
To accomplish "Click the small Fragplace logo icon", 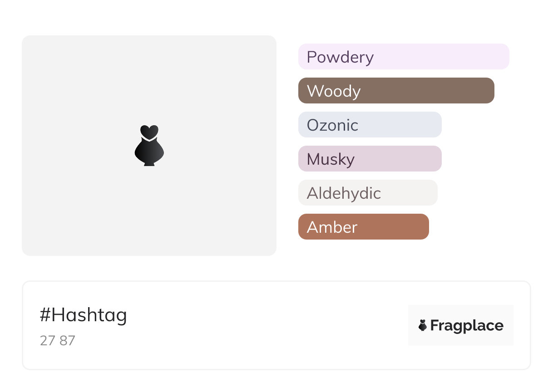I will tap(423, 325).
